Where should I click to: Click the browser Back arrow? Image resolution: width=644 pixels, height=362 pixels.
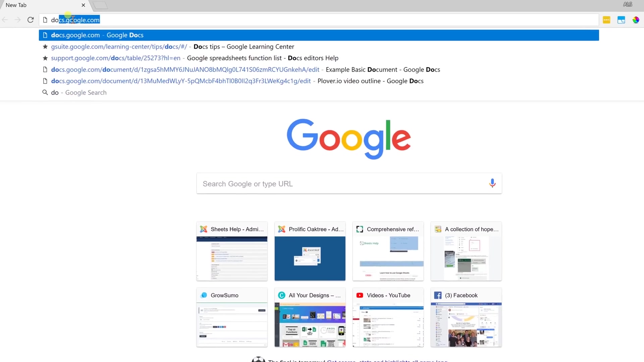(x=5, y=20)
